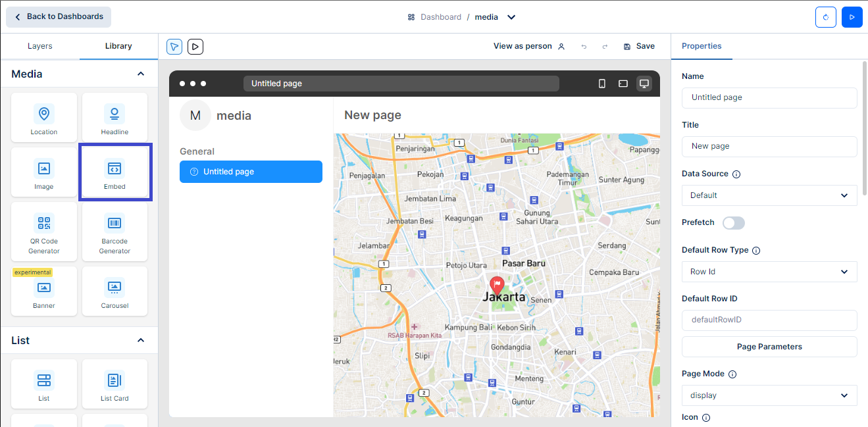Image resolution: width=868 pixels, height=427 pixels.
Task: Add the Carousel component
Action: pyautogui.click(x=115, y=291)
